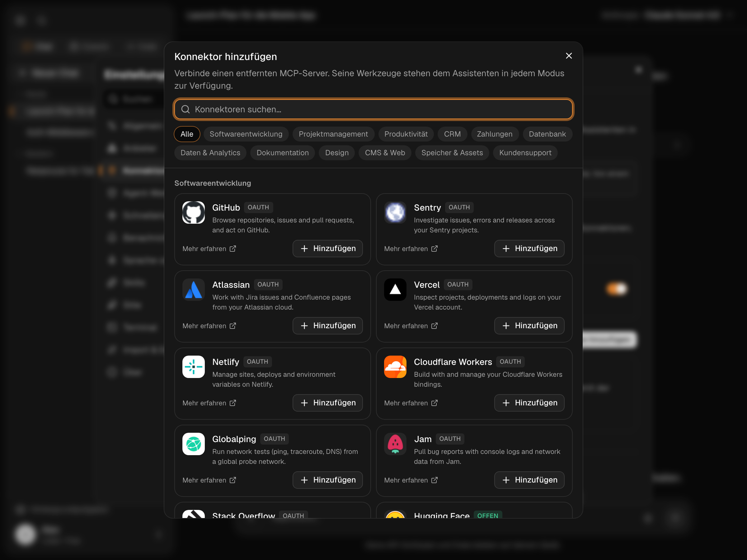
Task: Click the Sentry connector logo
Action: (x=395, y=213)
